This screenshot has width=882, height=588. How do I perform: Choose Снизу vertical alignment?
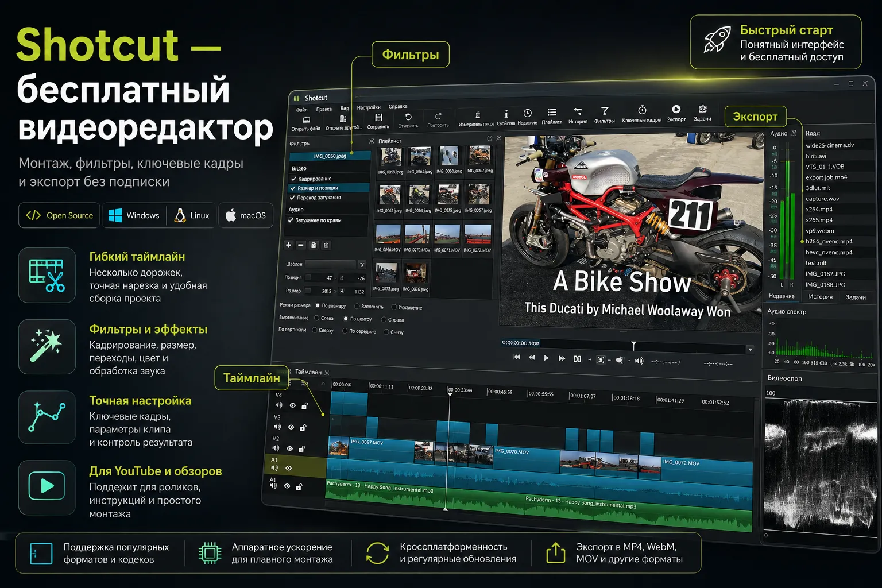pos(386,332)
